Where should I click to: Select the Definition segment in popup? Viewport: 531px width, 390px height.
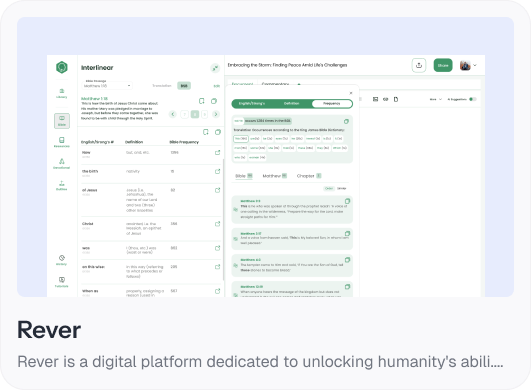(291, 104)
